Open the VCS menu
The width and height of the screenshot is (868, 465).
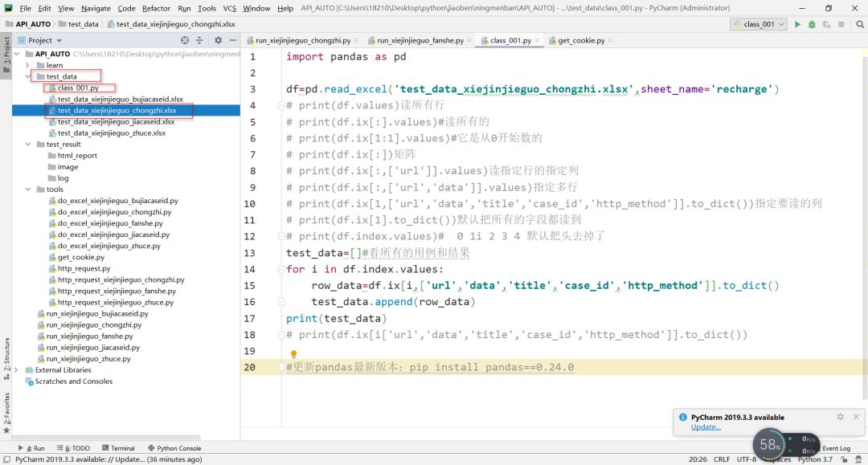click(229, 8)
